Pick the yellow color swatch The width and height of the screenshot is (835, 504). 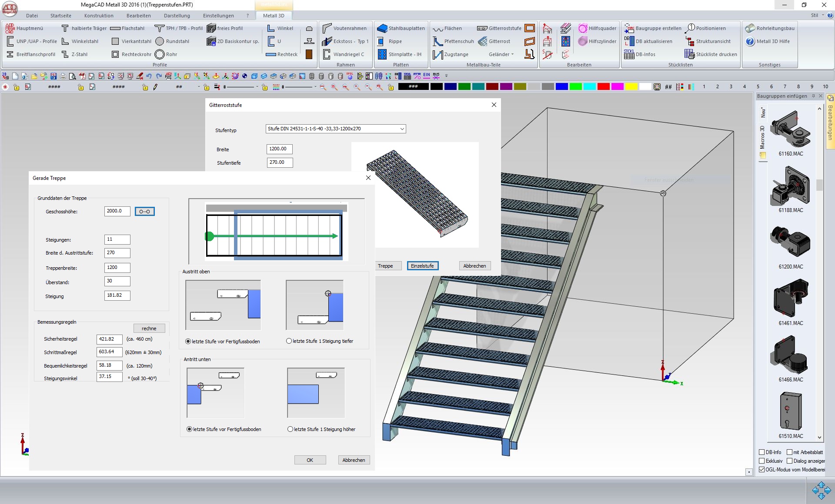tap(631, 87)
